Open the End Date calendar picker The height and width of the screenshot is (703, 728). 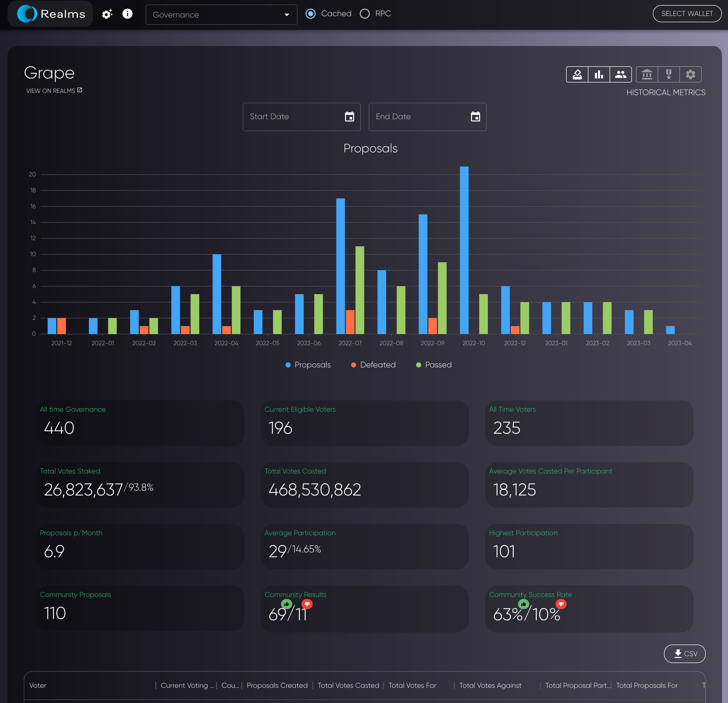(476, 117)
